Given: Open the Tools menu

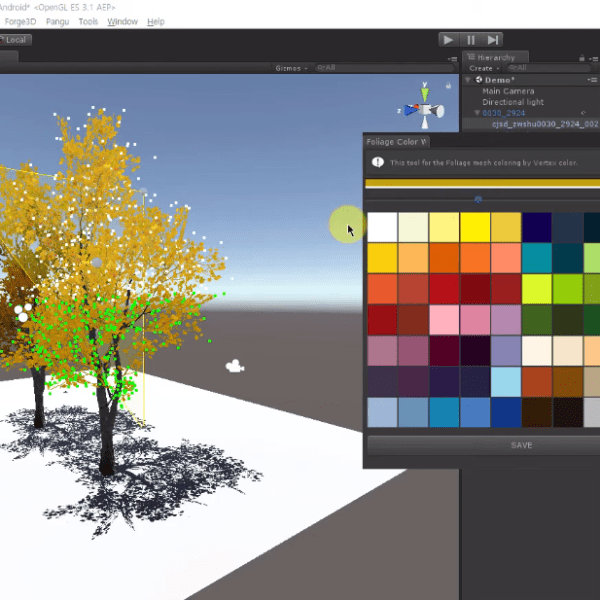Looking at the screenshot, I should click(x=88, y=21).
